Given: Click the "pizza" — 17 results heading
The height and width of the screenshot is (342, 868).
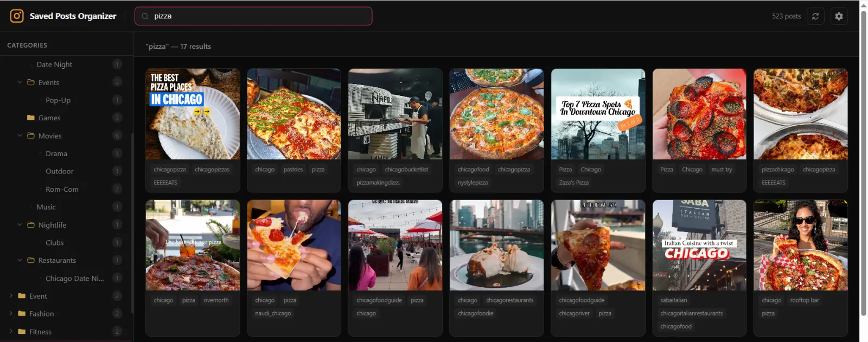Looking at the screenshot, I should coord(178,47).
